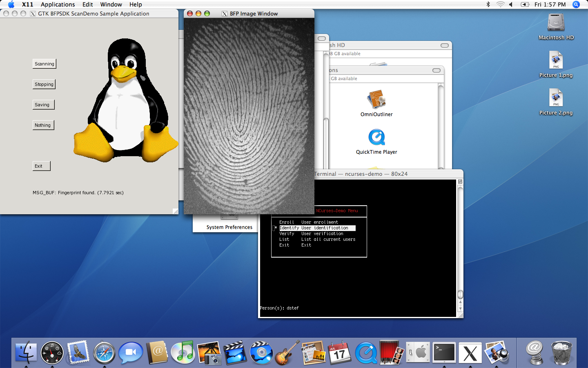Image resolution: width=588 pixels, height=368 pixels.
Task: Click the Spotlight search icon
Action: (576, 4)
